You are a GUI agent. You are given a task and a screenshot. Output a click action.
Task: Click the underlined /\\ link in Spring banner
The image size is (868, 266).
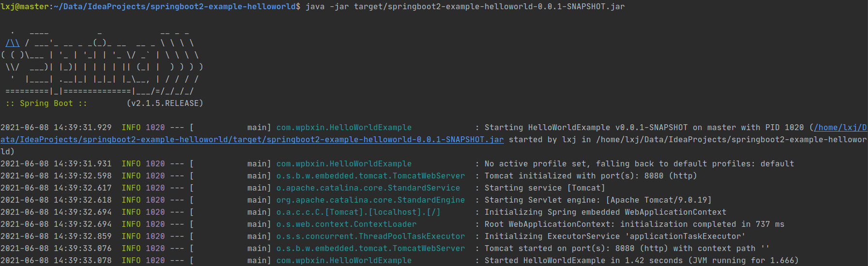point(13,43)
